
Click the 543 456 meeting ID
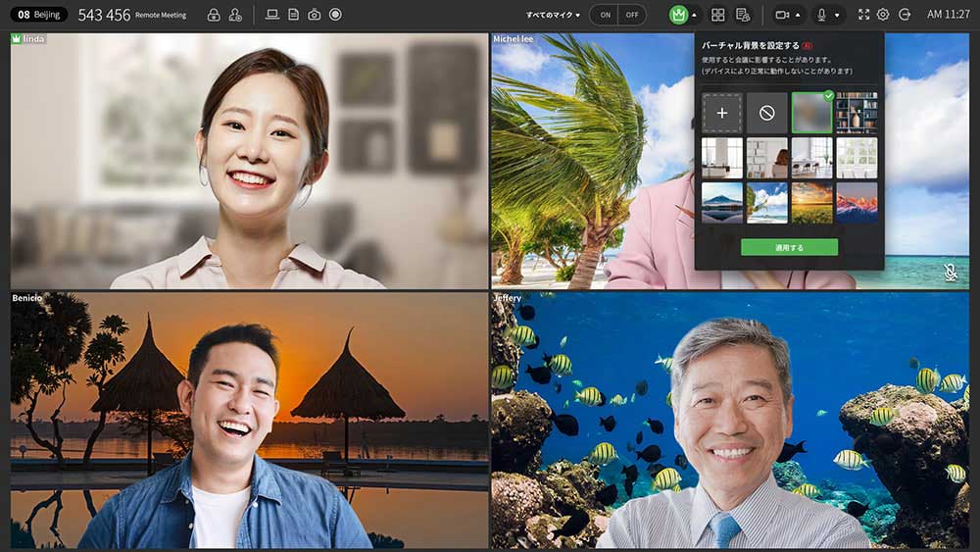[105, 15]
